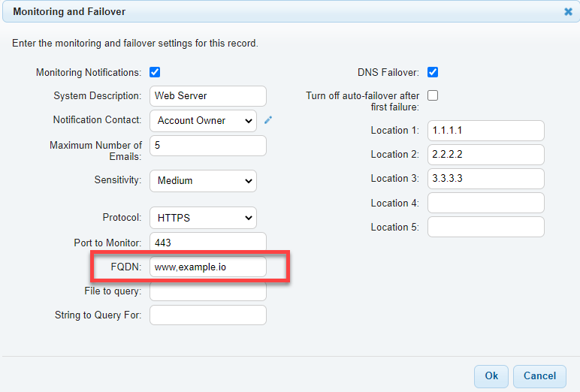Screen dimensions: 580x392
Task: Click the empty Location 4 field
Action: pyautogui.click(x=485, y=203)
